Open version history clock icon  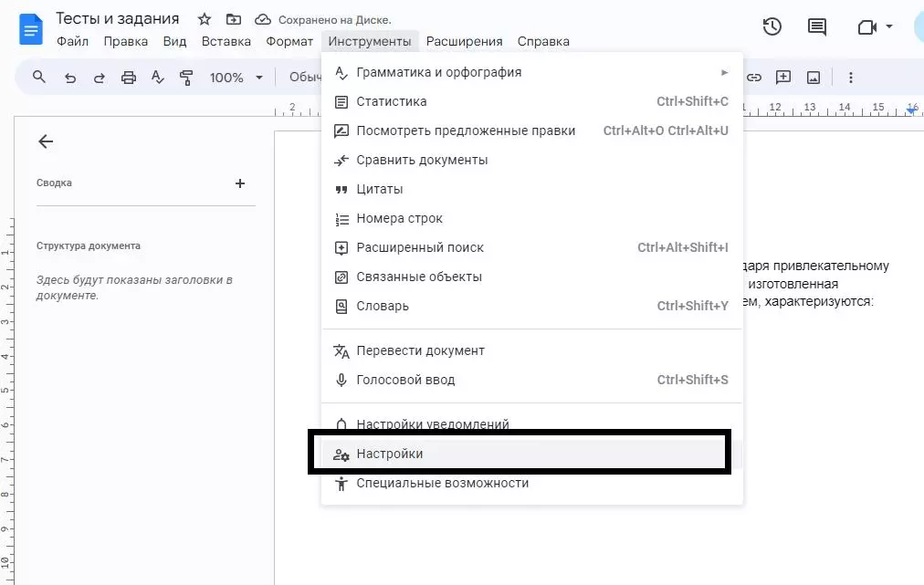tap(772, 26)
